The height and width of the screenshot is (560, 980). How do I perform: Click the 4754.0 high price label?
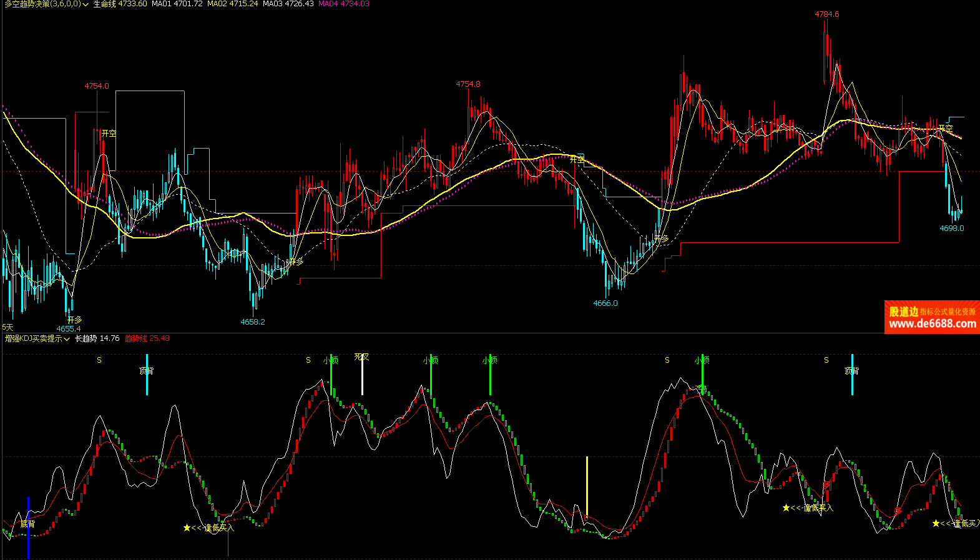(x=97, y=86)
